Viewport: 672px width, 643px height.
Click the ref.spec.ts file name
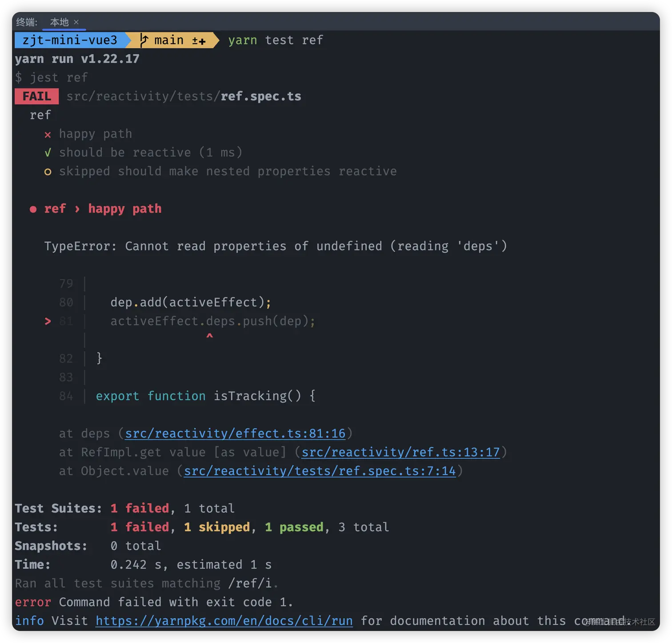[261, 96]
